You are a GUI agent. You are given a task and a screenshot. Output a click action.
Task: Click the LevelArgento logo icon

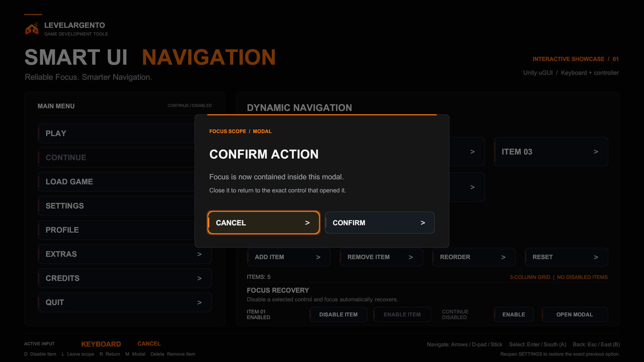click(x=32, y=29)
